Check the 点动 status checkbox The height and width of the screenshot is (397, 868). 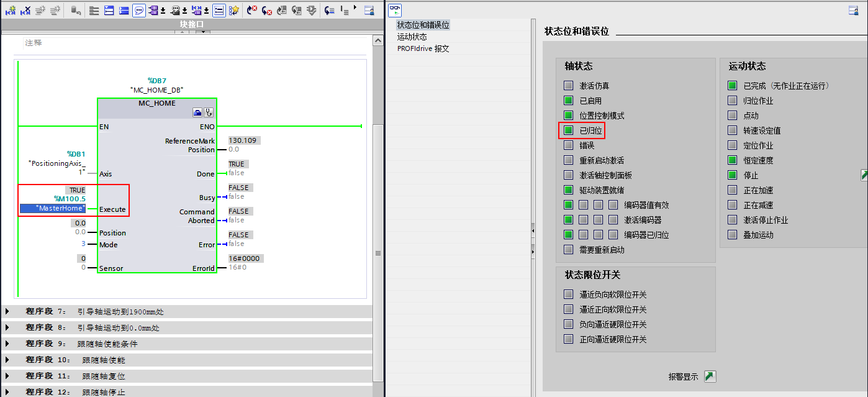point(733,115)
